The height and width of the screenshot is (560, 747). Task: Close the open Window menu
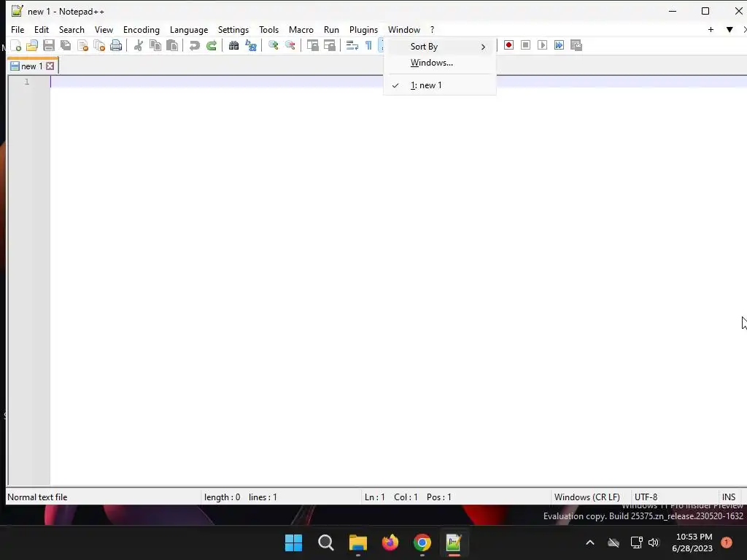[404, 29]
